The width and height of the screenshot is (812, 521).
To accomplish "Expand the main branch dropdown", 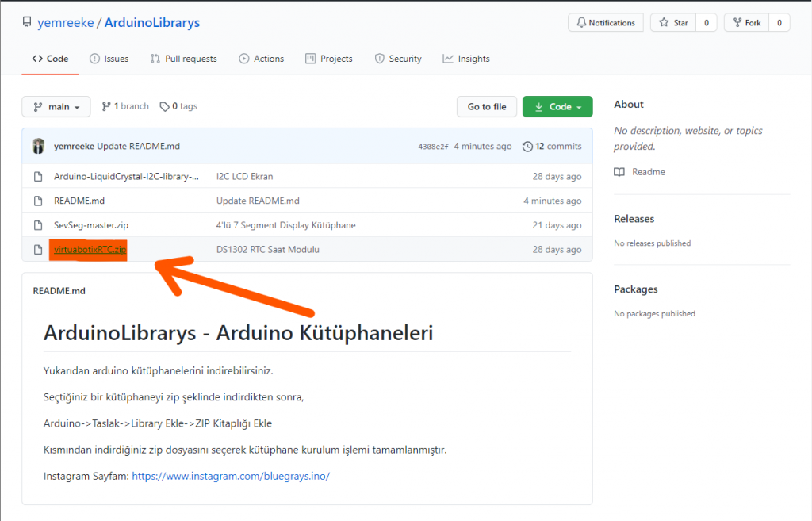I will pos(56,107).
